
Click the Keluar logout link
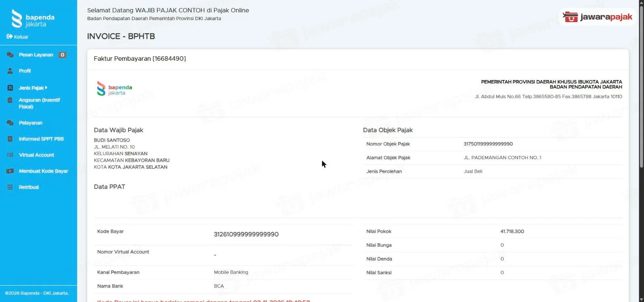coord(21,37)
